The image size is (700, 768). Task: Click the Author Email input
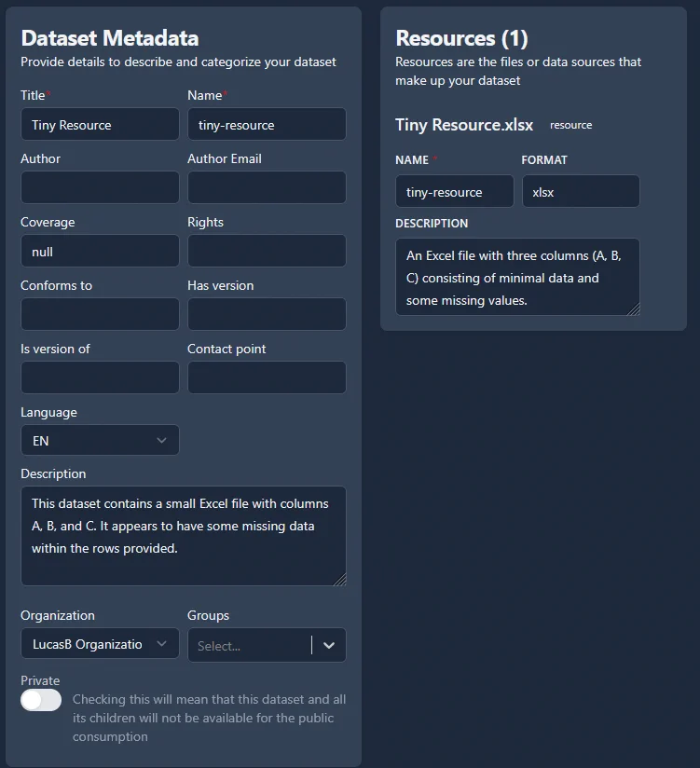267,187
